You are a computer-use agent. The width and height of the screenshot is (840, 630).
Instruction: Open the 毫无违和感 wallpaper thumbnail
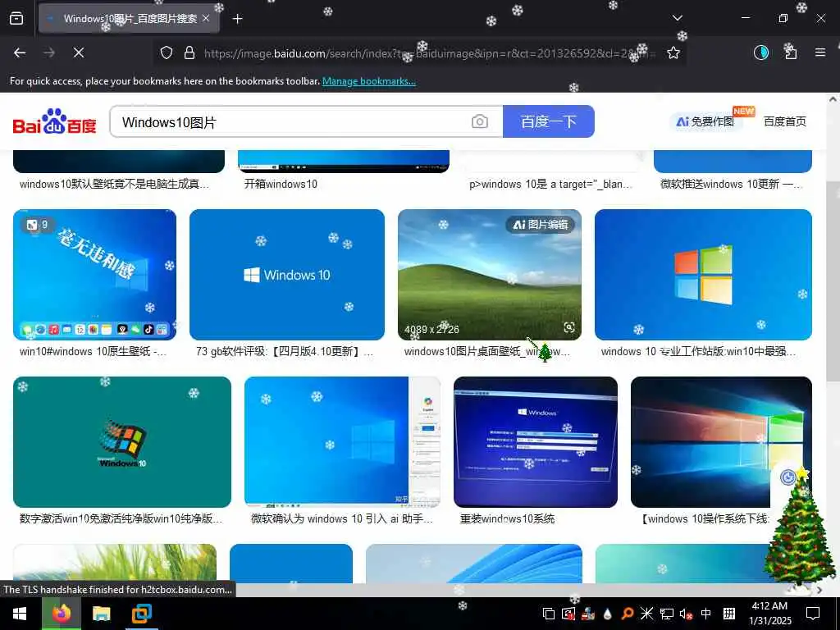pos(95,274)
